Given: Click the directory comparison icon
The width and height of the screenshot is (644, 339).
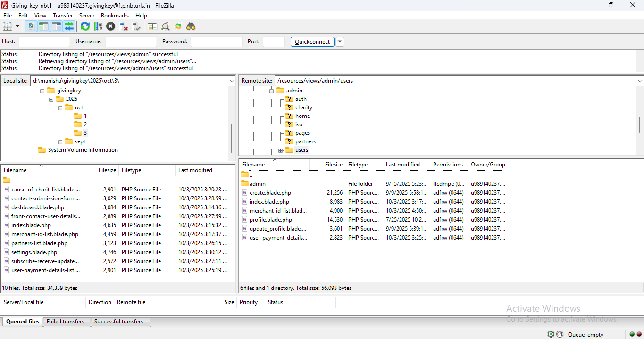Looking at the screenshot, I should point(166,26).
